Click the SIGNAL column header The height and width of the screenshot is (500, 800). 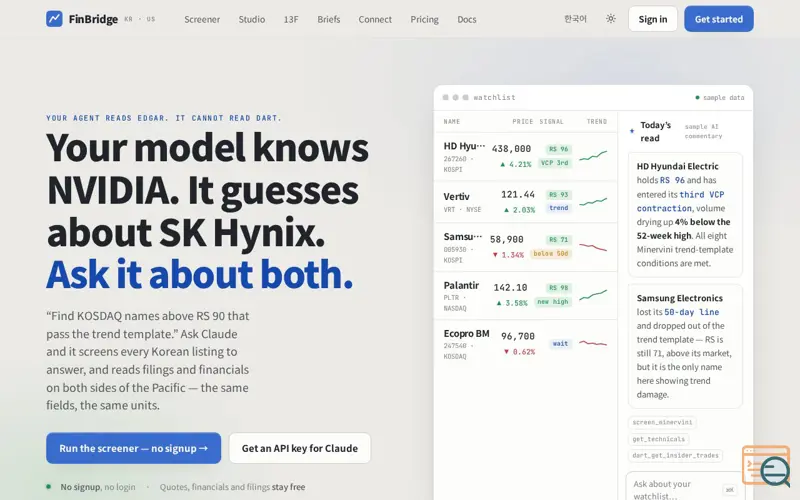[x=552, y=122]
